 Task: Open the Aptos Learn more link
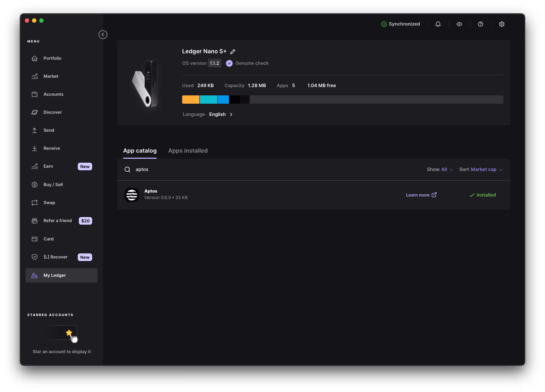click(421, 195)
